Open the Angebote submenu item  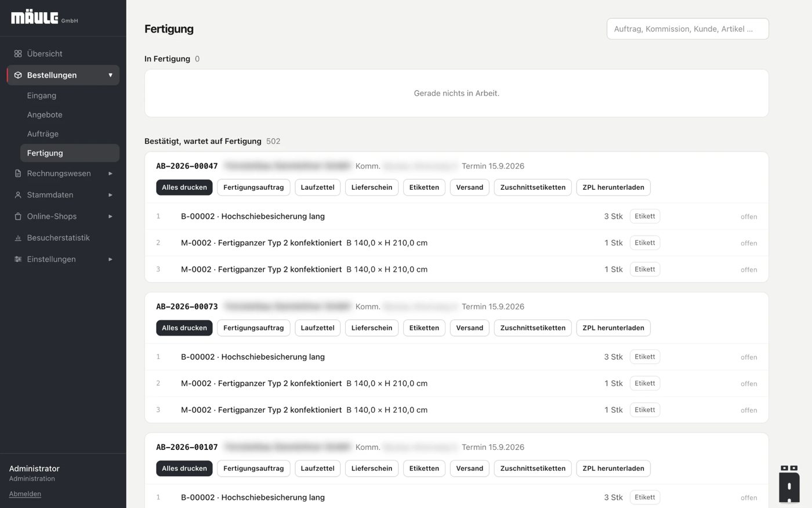pyautogui.click(x=70, y=115)
